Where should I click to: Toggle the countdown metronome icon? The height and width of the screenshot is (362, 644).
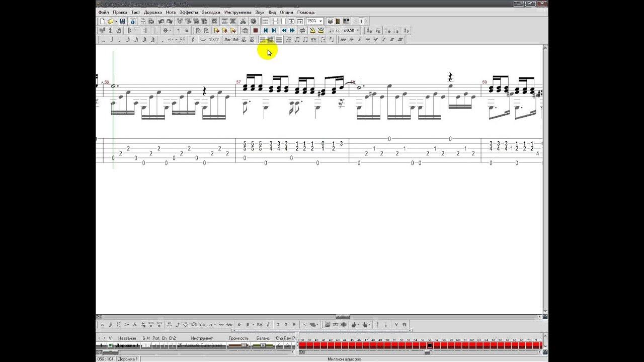tap(321, 30)
